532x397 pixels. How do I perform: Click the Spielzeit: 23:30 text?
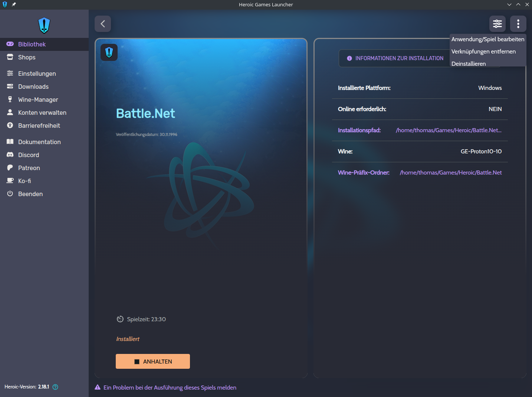pyautogui.click(x=147, y=319)
